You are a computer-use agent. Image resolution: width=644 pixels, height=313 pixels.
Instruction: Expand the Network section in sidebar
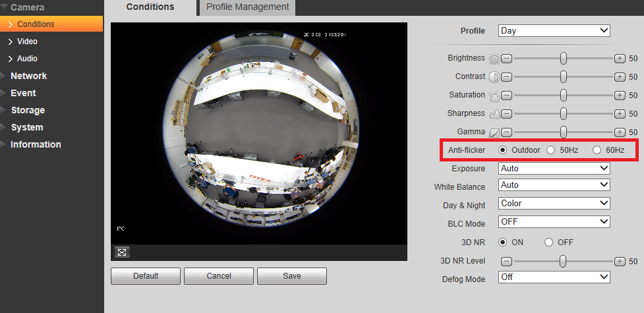pyautogui.click(x=29, y=76)
